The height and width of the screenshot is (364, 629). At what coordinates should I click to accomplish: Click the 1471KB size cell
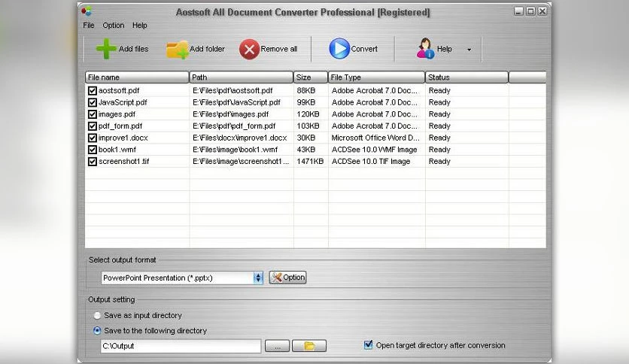click(x=310, y=162)
